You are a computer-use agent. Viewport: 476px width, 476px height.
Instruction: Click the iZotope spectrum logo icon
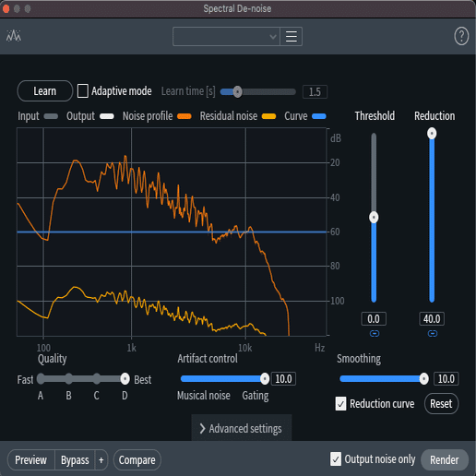[14, 36]
